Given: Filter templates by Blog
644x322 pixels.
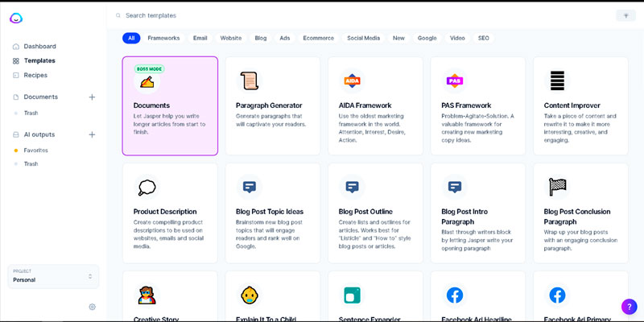Looking at the screenshot, I should click(260, 38).
